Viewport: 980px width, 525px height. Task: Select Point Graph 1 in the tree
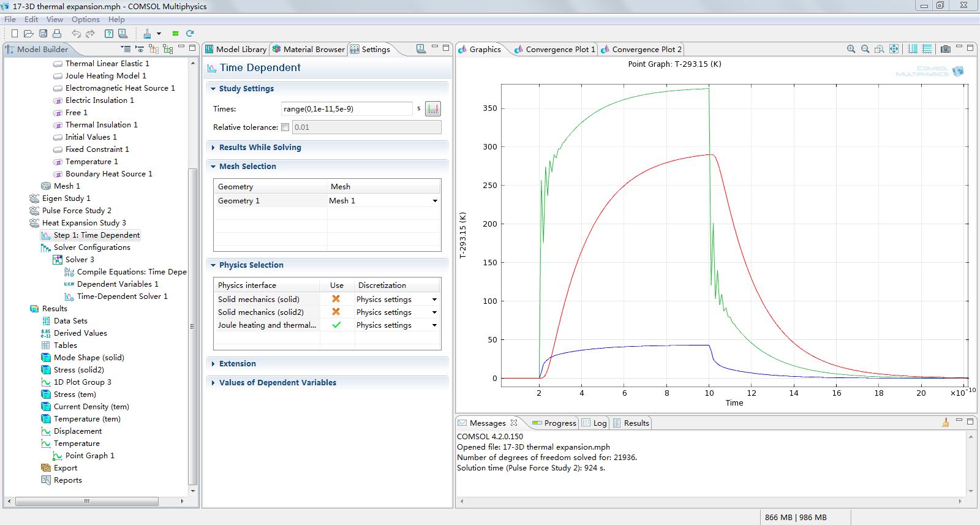point(89,456)
